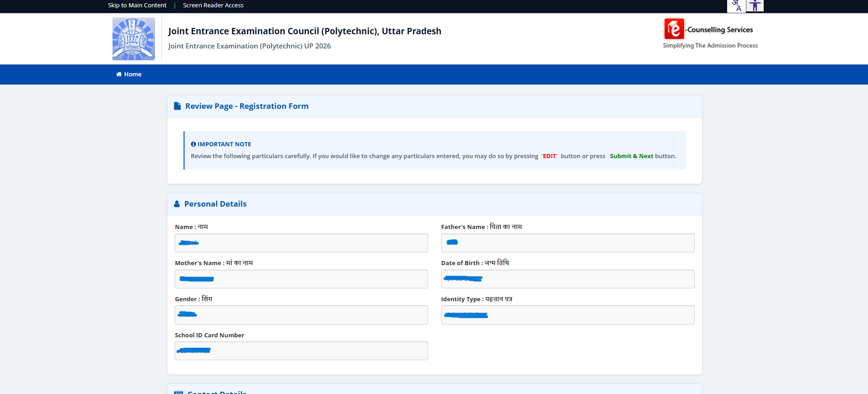Viewport: 868px width, 394px height.
Task: Click the Review Page - Registration Form heading
Action: (247, 106)
